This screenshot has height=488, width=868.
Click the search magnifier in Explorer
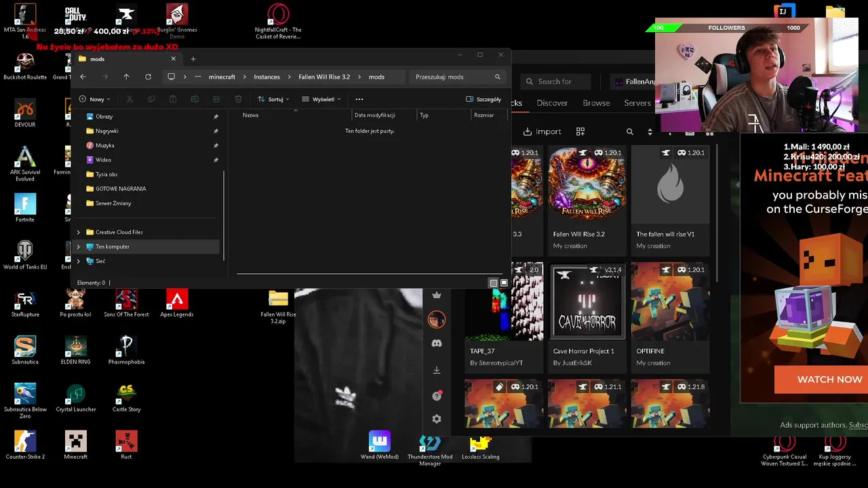497,77
